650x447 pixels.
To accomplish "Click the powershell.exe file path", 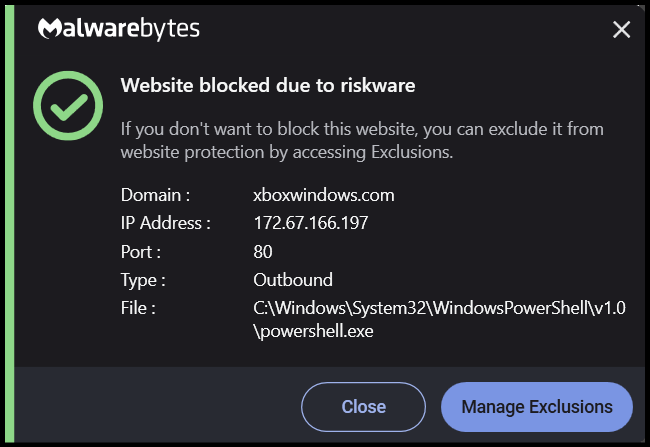I will click(x=439, y=319).
